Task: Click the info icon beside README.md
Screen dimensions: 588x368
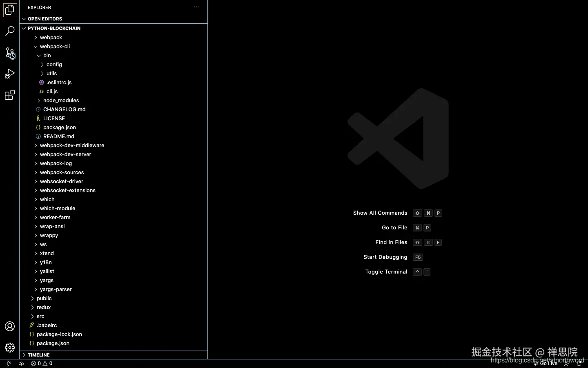Action: point(38,136)
